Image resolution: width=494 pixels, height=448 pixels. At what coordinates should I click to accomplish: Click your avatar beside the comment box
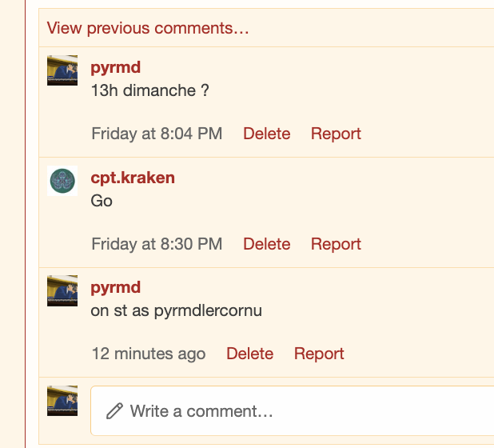pyautogui.click(x=62, y=401)
